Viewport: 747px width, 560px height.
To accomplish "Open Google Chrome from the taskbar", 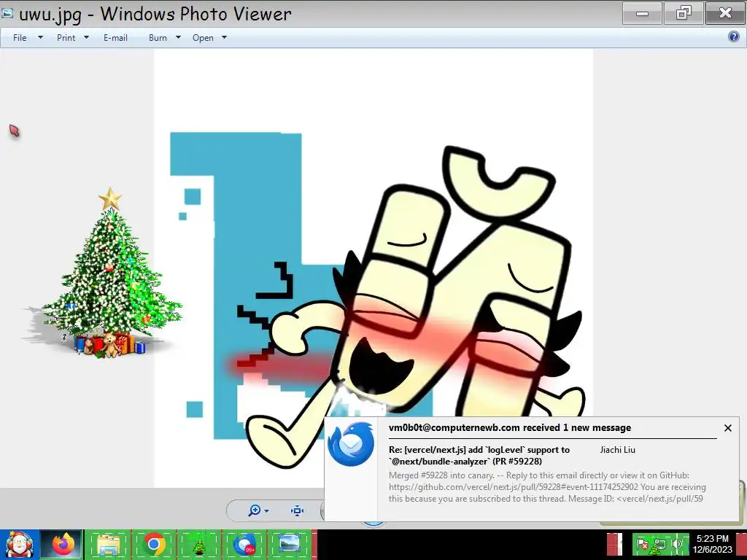I will tap(153, 544).
